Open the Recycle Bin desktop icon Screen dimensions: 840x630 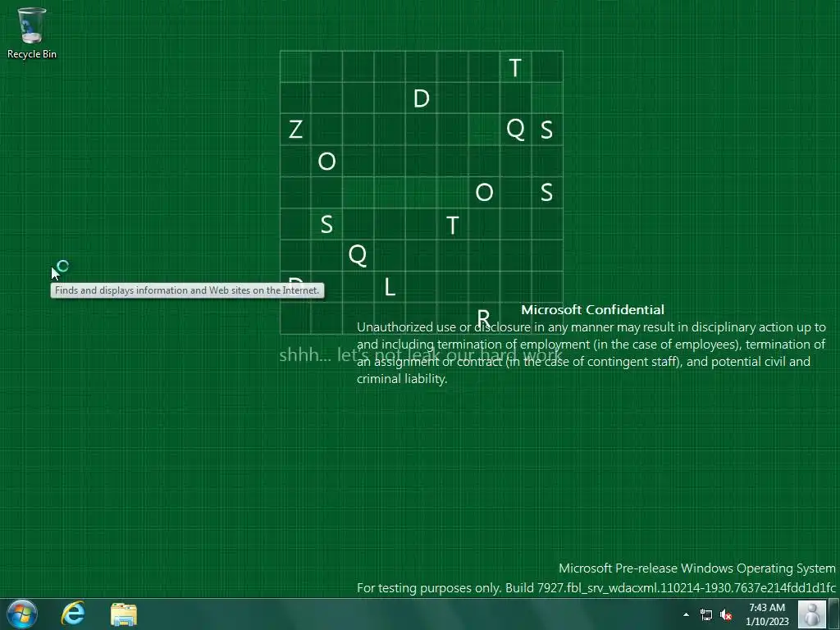32,33
